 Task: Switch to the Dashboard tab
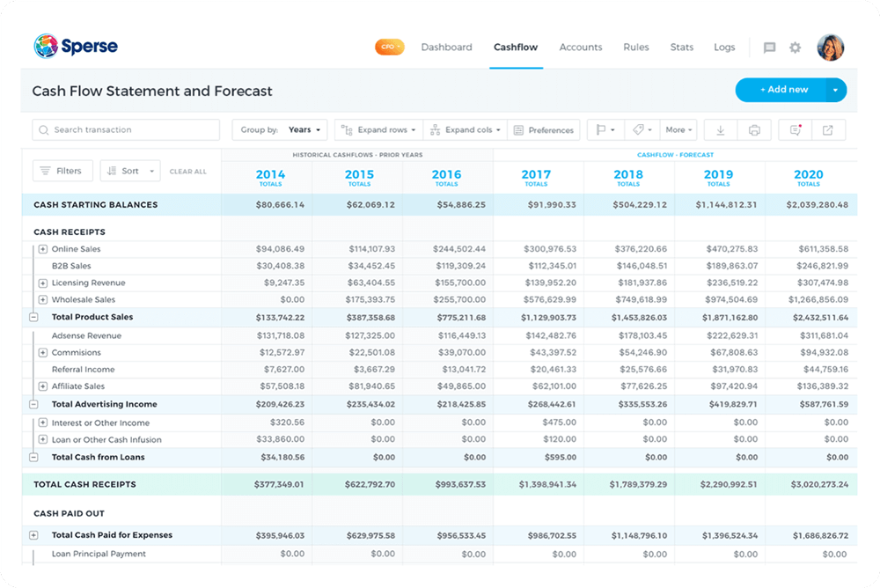coord(446,48)
